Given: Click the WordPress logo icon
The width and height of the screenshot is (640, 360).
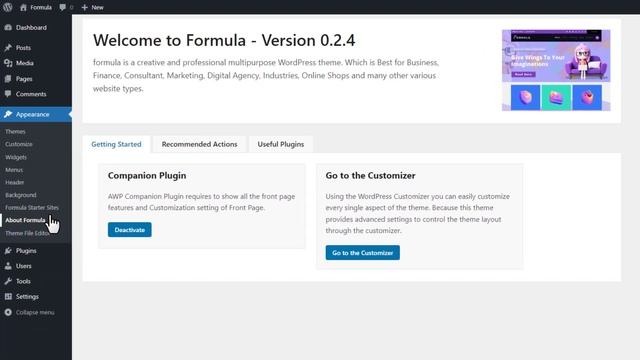Looking at the screenshot, I should click(x=8, y=7).
